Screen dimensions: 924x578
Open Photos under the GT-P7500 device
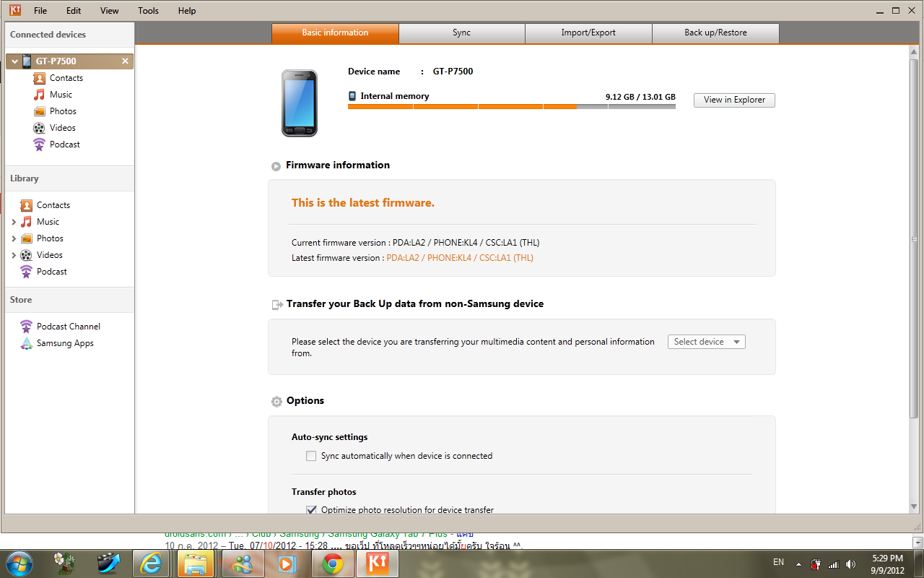click(x=63, y=111)
